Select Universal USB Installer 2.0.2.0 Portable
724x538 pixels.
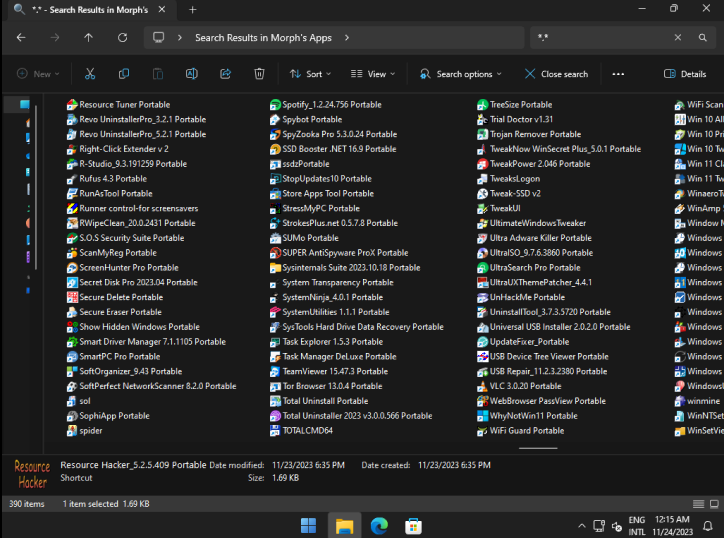click(x=554, y=326)
